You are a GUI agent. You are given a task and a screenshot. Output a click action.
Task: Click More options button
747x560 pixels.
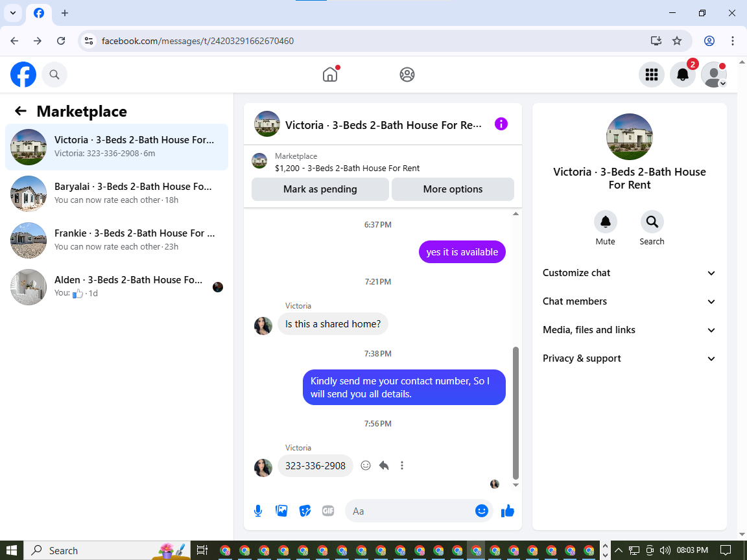tap(453, 189)
